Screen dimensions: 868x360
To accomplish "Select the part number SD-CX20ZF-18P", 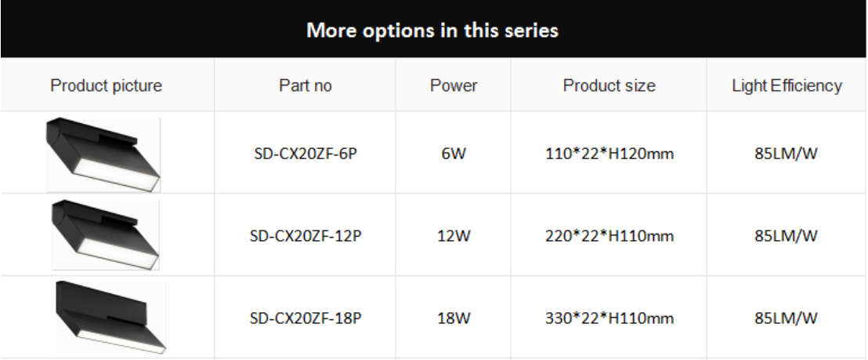I will pyautogui.click(x=306, y=318).
